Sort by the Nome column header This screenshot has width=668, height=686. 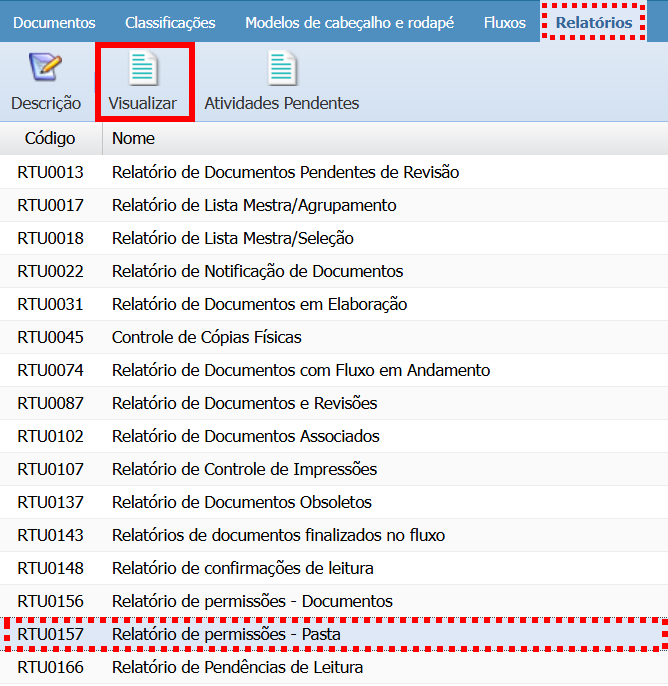[x=133, y=138]
